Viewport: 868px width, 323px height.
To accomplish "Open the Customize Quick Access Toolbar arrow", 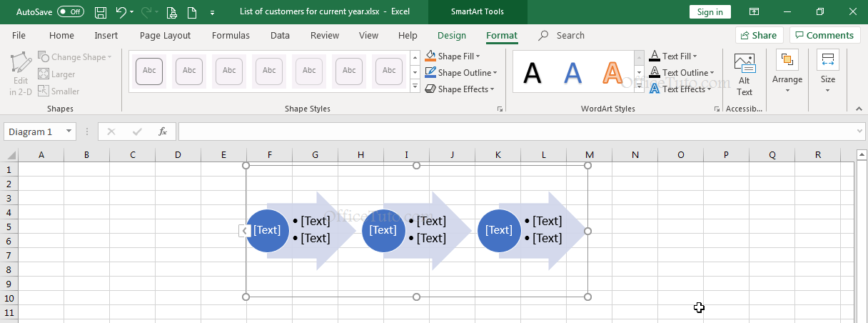I will point(213,13).
